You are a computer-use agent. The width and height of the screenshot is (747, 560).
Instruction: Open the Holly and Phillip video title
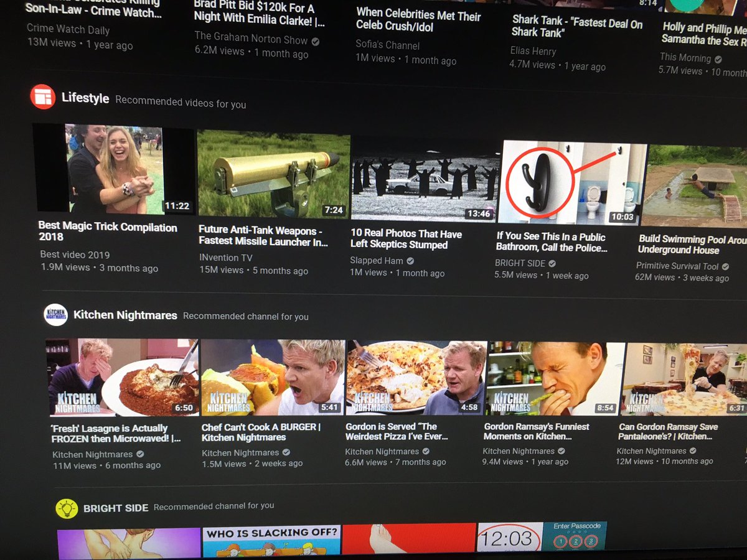[x=704, y=34]
